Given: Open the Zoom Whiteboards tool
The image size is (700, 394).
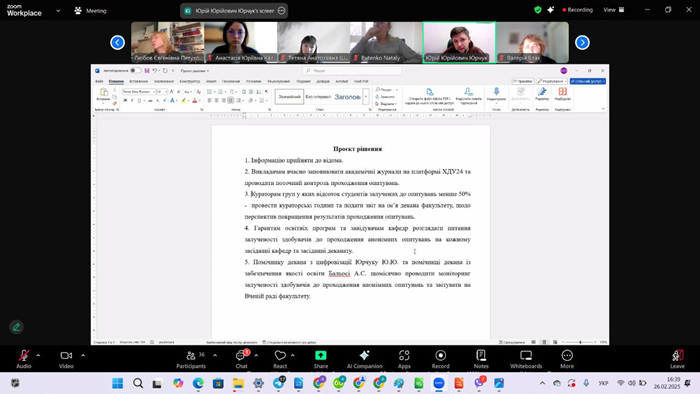Looking at the screenshot, I should (526, 359).
